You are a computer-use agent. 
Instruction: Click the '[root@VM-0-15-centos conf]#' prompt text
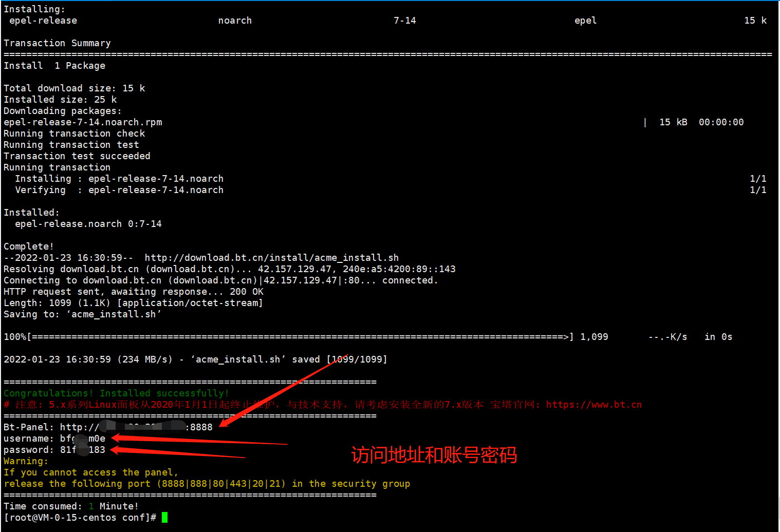point(80,518)
